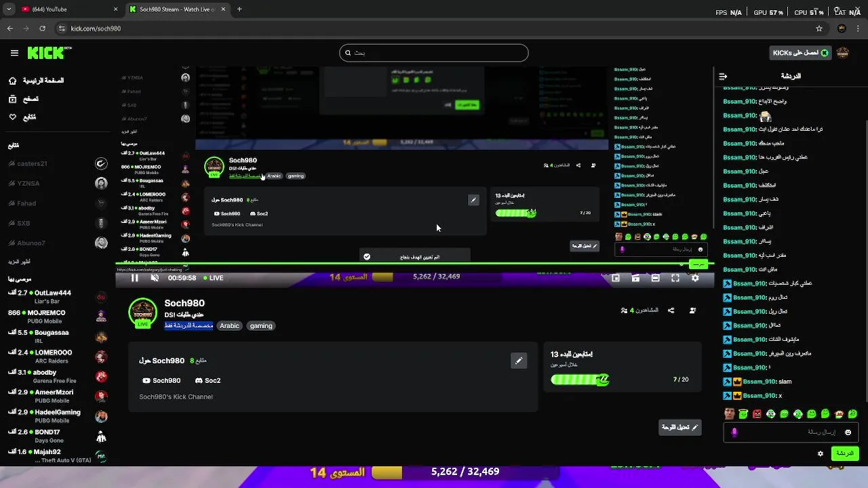Open LOMEROOO ARC Raiders channel
The height and width of the screenshot is (488, 868).
click(58, 357)
